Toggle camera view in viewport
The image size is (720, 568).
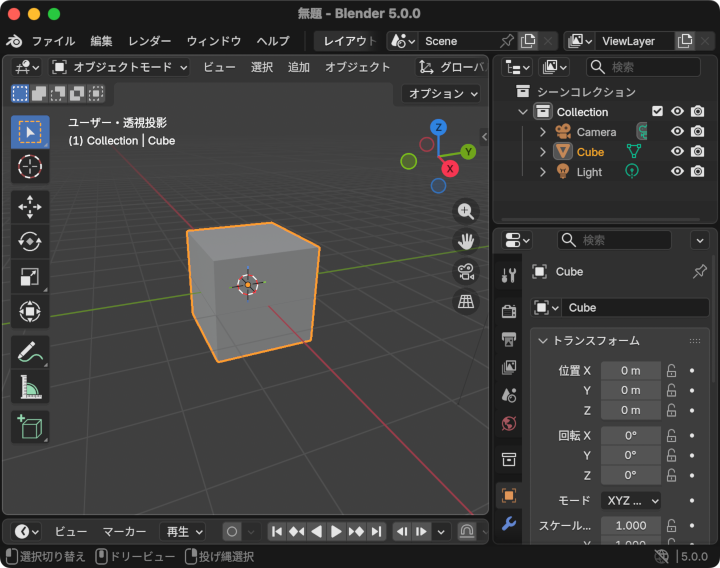pyautogui.click(x=466, y=271)
